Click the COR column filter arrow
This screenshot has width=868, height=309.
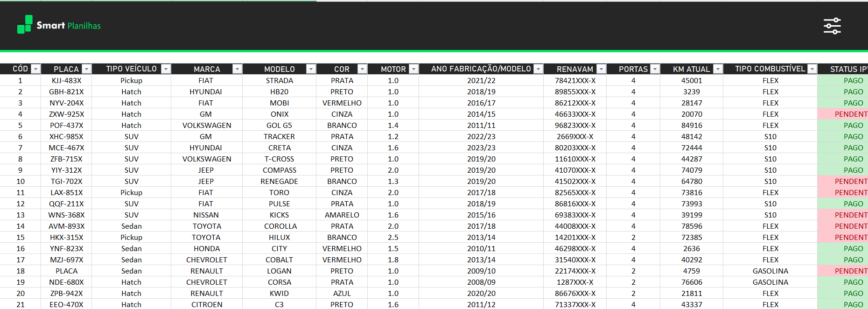click(362, 69)
